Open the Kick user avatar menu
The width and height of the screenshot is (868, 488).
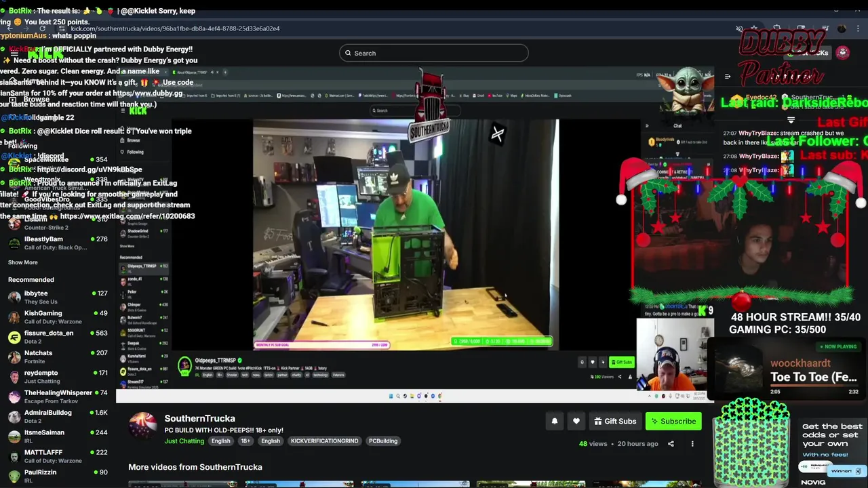pos(843,53)
